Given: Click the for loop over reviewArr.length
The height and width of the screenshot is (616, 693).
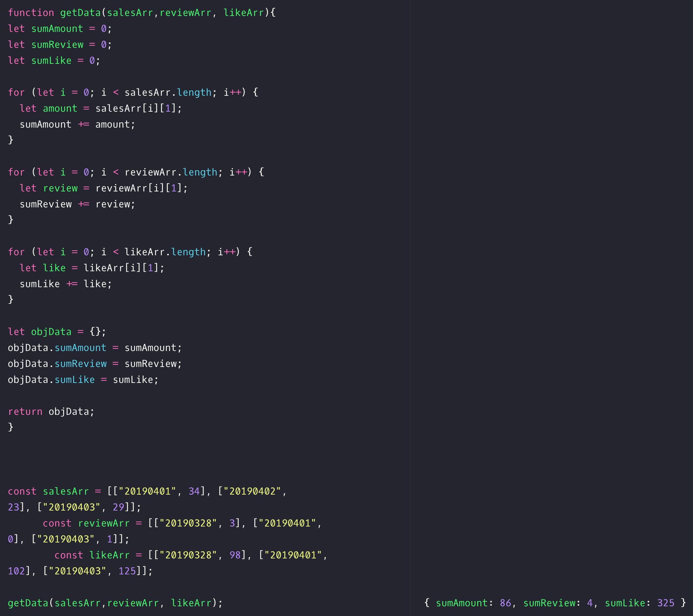Looking at the screenshot, I should click(136, 172).
